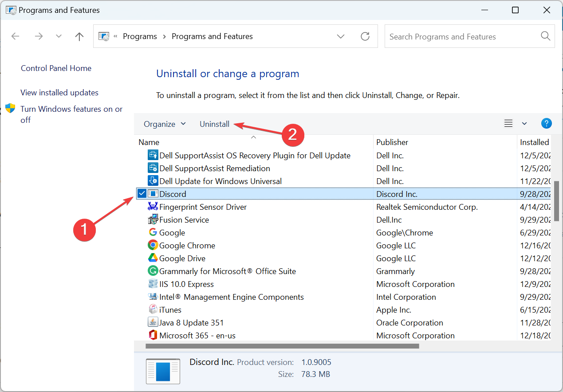
Task: Select the Microsoft 365 - en-us icon
Action: [x=153, y=335]
